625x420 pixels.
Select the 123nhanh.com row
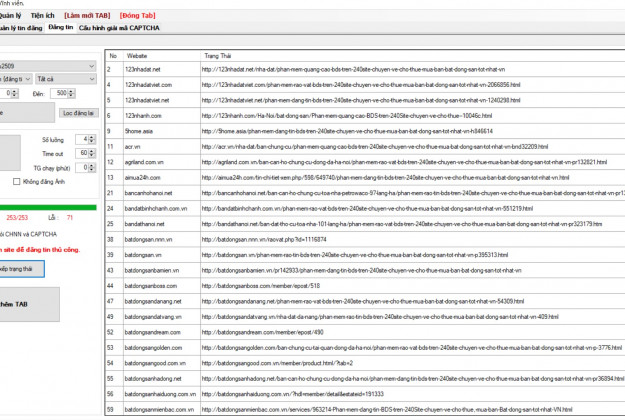pyautogui.click(x=365, y=116)
